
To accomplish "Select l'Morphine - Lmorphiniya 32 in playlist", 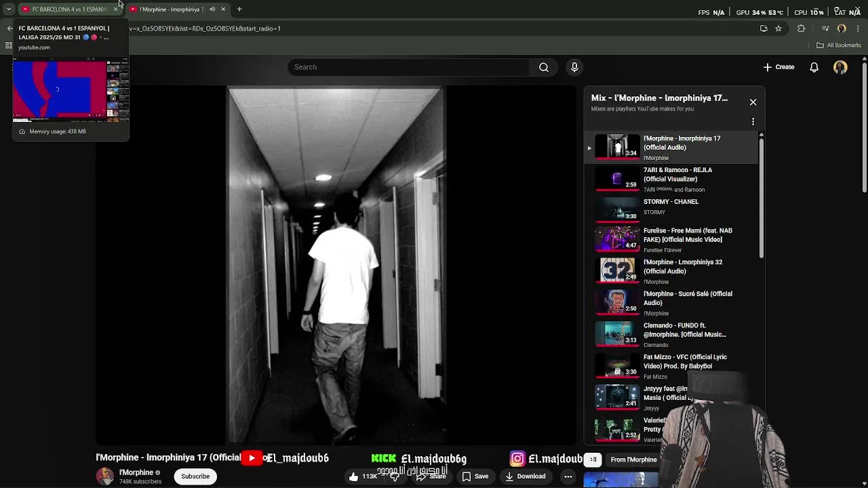I will pos(671,271).
